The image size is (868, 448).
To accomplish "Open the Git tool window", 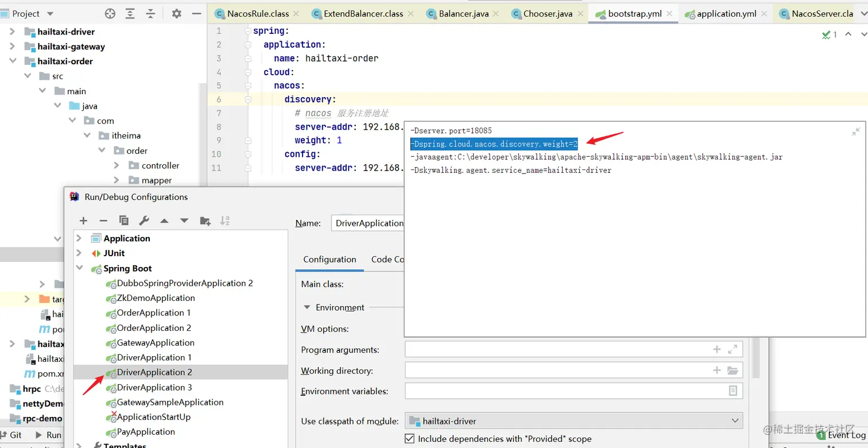I will pos(11,435).
